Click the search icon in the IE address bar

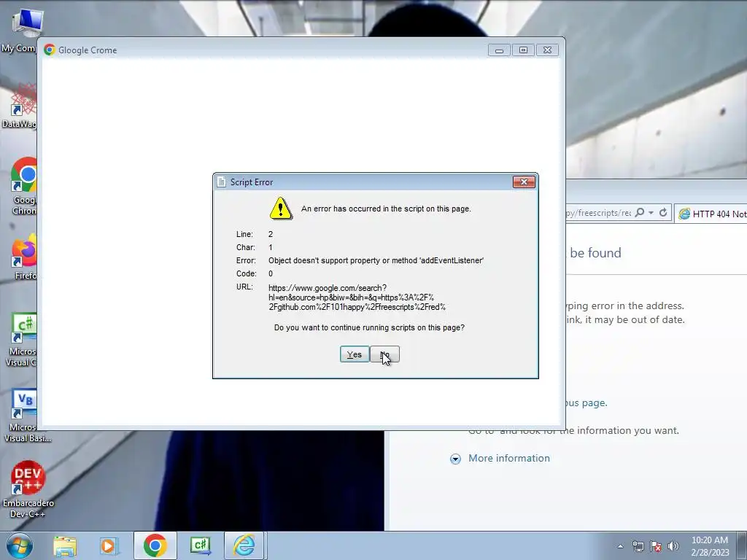pyautogui.click(x=640, y=212)
